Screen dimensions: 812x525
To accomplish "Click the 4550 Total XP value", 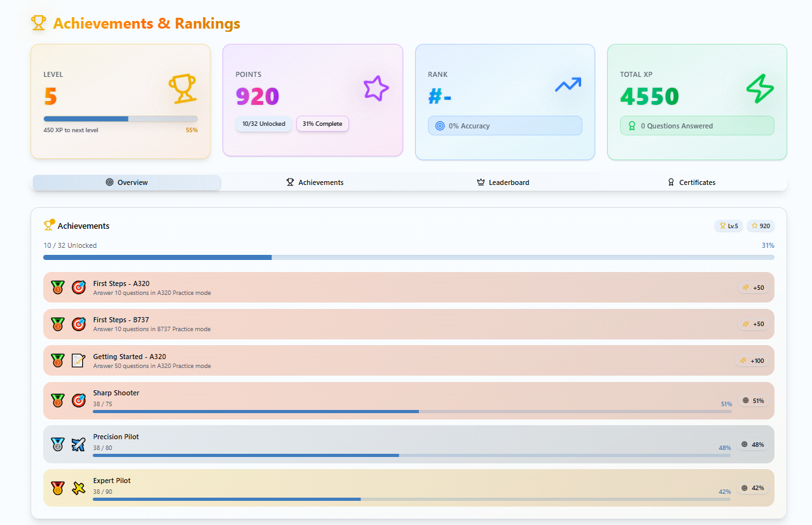I will (650, 97).
